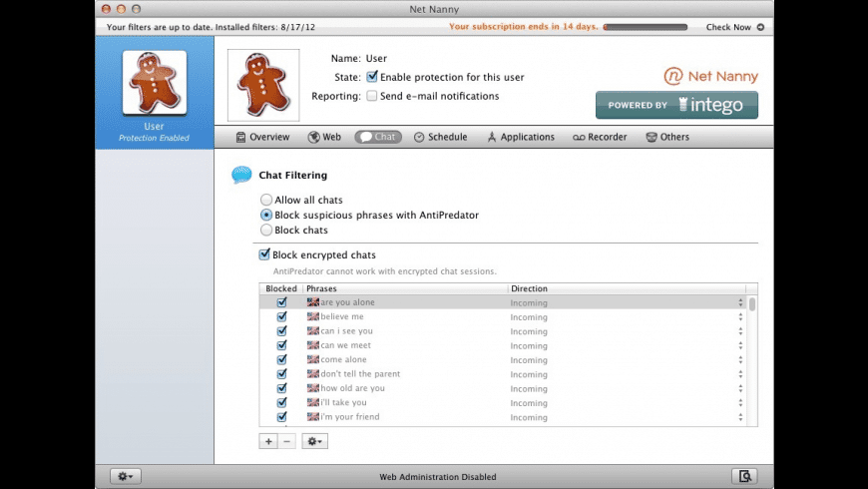Select the Chat tab
Screen dimensions: 868x489
378,137
